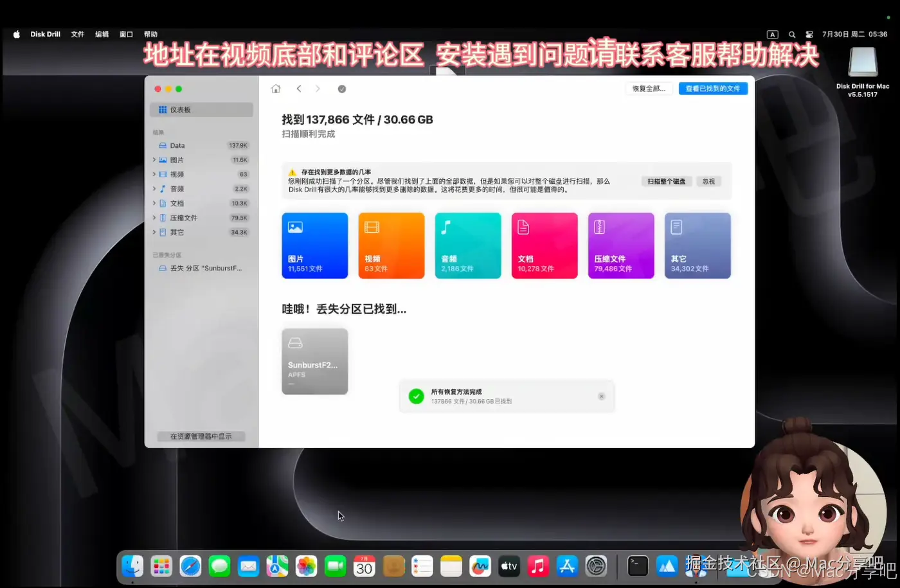This screenshot has width=900, height=588.
Task: Click the blue 查看已找到的文件 button
Action: click(713, 88)
